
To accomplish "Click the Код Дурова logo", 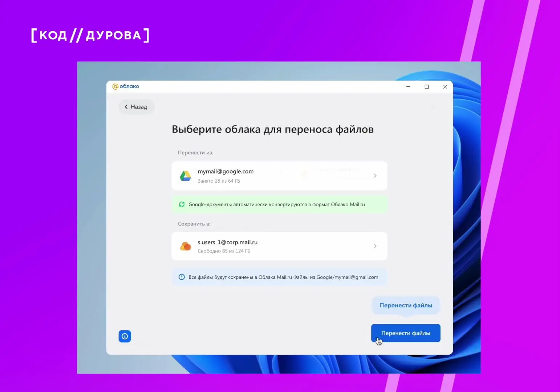I will pyautogui.click(x=90, y=35).
